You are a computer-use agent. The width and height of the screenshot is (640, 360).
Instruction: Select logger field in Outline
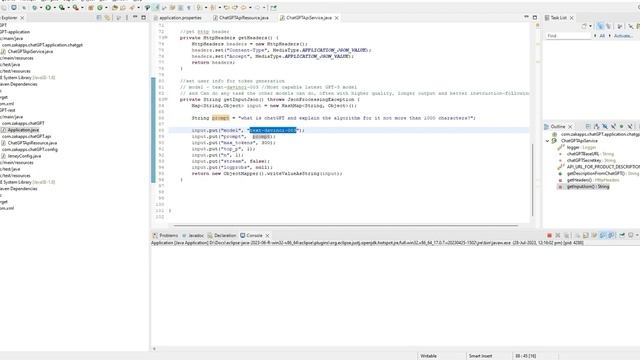[577, 147]
